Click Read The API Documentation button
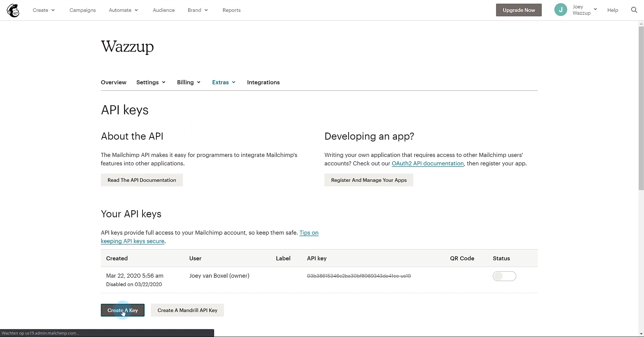The width and height of the screenshot is (644, 337). click(x=142, y=180)
